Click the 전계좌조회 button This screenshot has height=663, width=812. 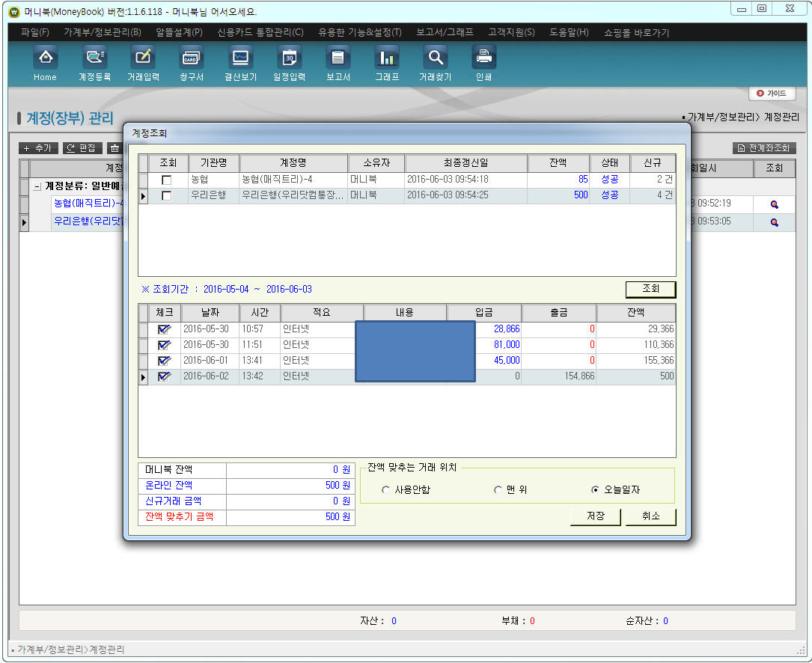pyautogui.click(x=763, y=148)
